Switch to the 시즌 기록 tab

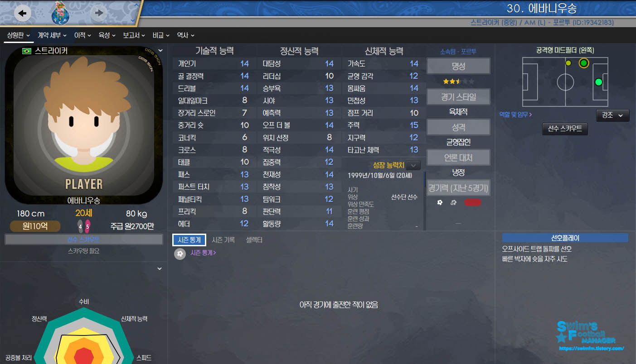(223, 240)
